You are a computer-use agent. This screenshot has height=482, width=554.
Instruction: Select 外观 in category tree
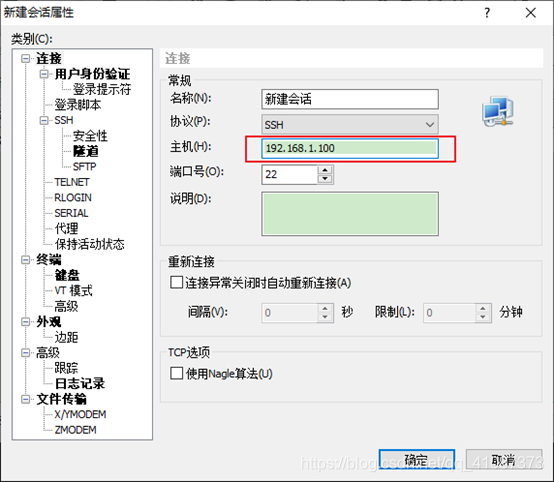[x=49, y=322]
